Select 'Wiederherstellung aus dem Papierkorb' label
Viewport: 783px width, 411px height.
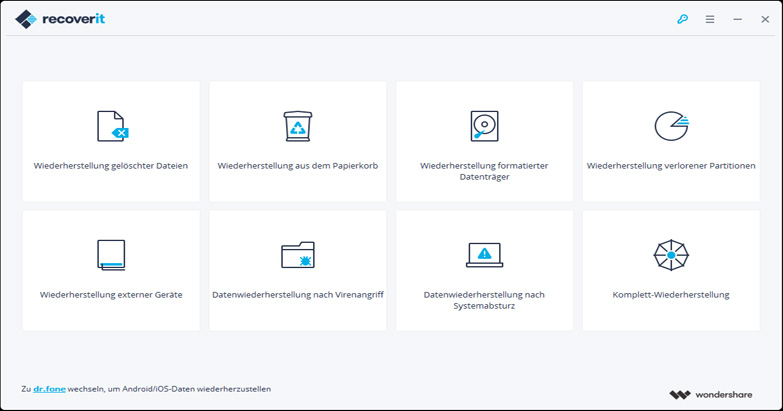298,166
